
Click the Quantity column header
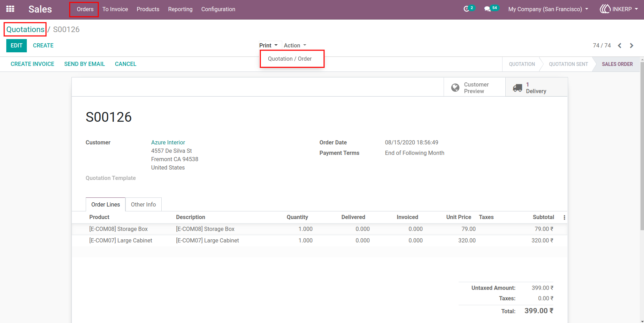coord(297,217)
